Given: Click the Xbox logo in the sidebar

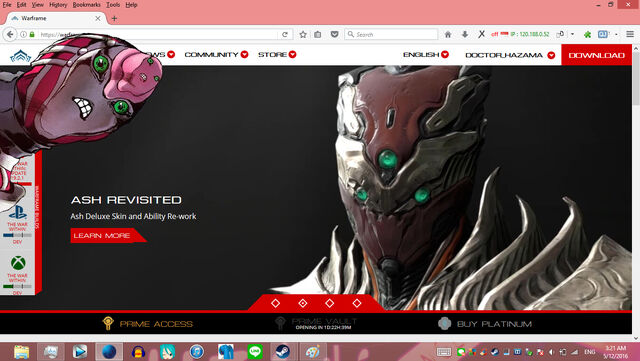Looking at the screenshot, I should [18, 263].
